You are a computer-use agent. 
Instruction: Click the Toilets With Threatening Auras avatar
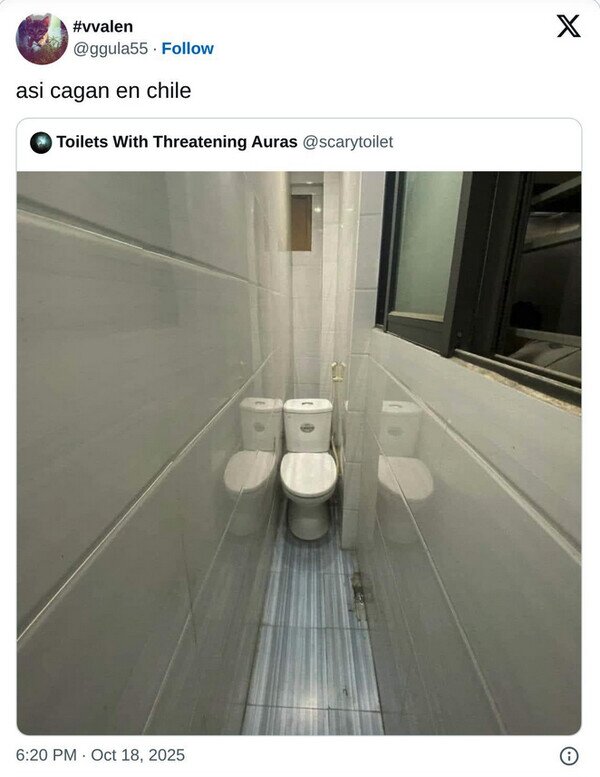(41, 143)
